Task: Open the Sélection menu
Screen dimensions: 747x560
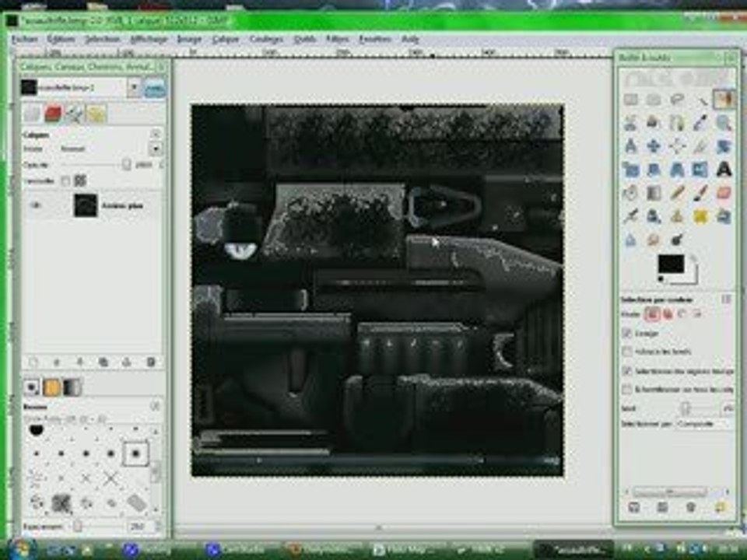Action: (x=102, y=39)
